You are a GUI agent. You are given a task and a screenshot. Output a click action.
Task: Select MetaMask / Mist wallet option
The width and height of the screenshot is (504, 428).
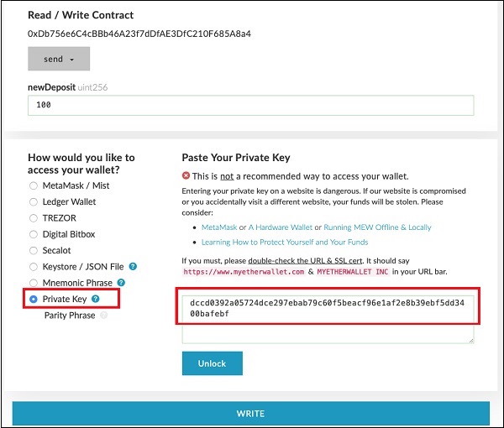[34, 185]
